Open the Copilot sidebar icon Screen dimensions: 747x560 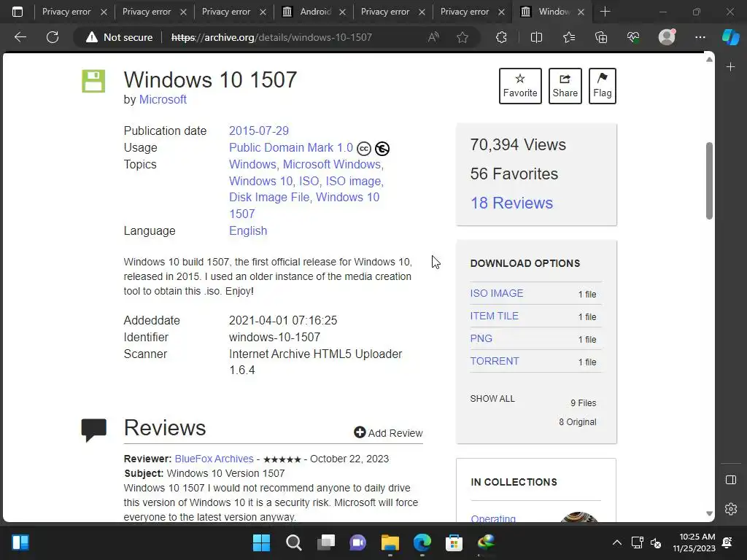tap(730, 37)
